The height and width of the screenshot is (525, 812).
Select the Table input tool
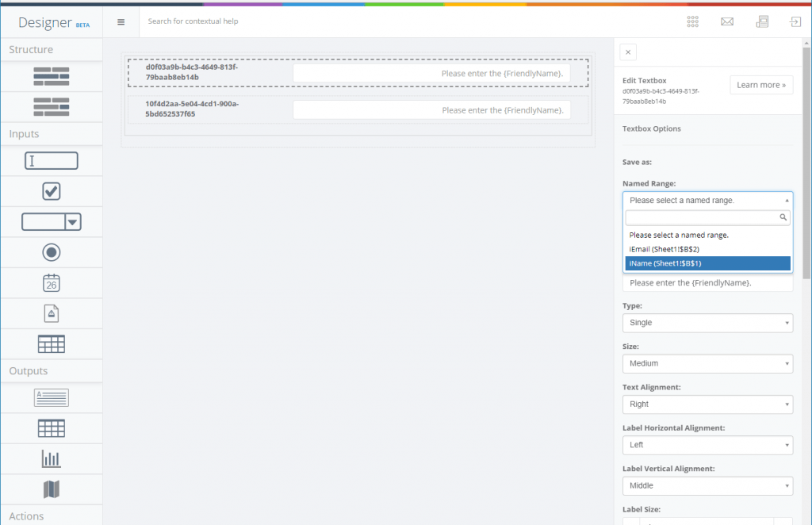point(51,343)
